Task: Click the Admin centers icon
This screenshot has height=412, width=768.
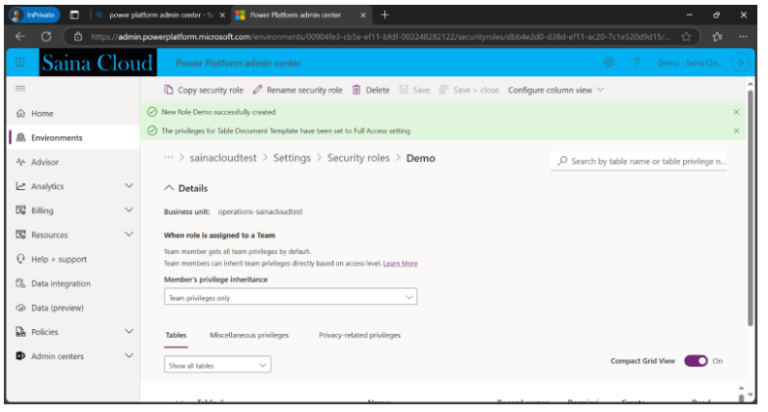Action: pos(21,356)
